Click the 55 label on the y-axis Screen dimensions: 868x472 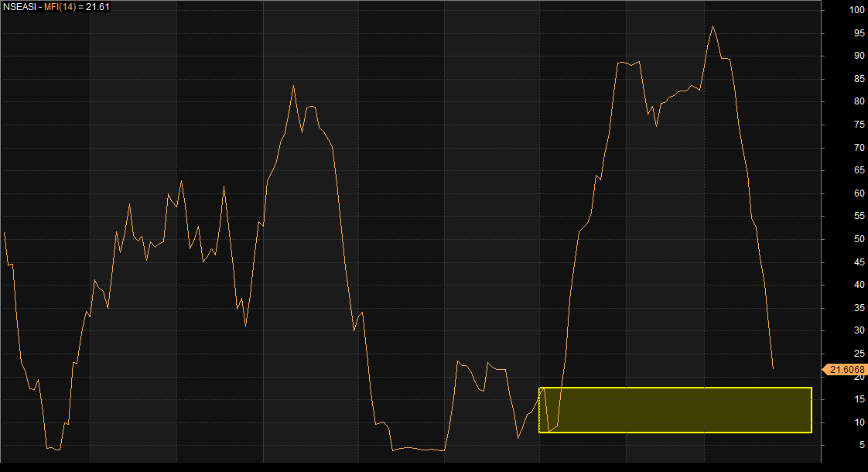pos(859,216)
